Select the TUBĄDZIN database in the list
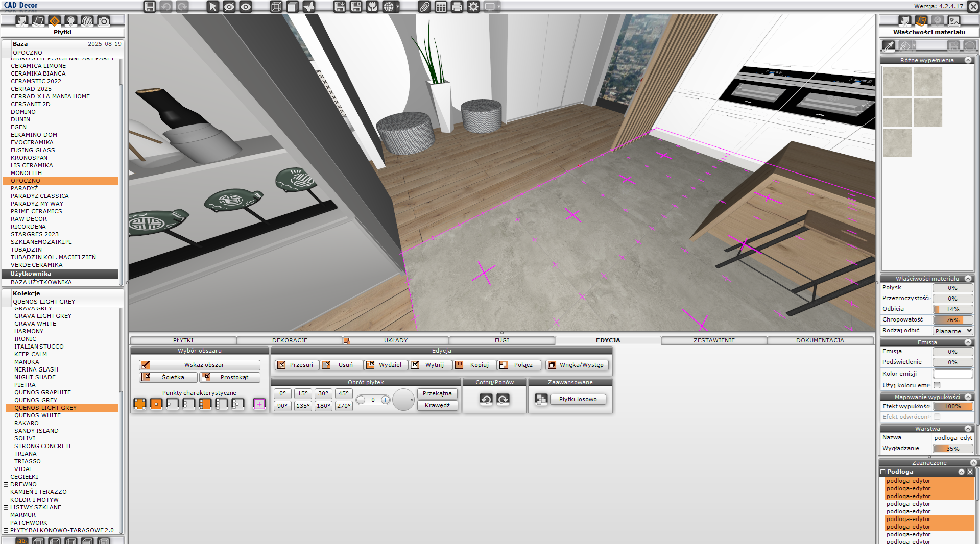The width and height of the screenshot is (980, 544). (x=27, y=250)
